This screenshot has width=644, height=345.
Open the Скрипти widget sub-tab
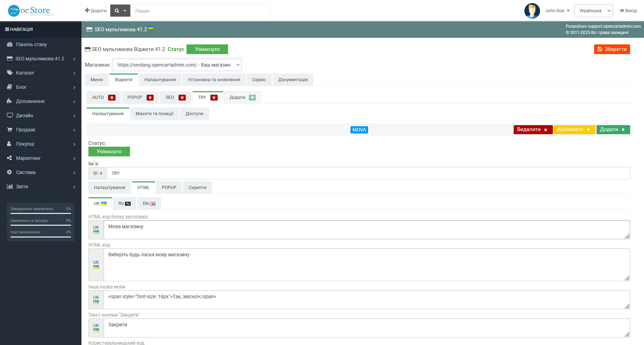coord(197,188)
